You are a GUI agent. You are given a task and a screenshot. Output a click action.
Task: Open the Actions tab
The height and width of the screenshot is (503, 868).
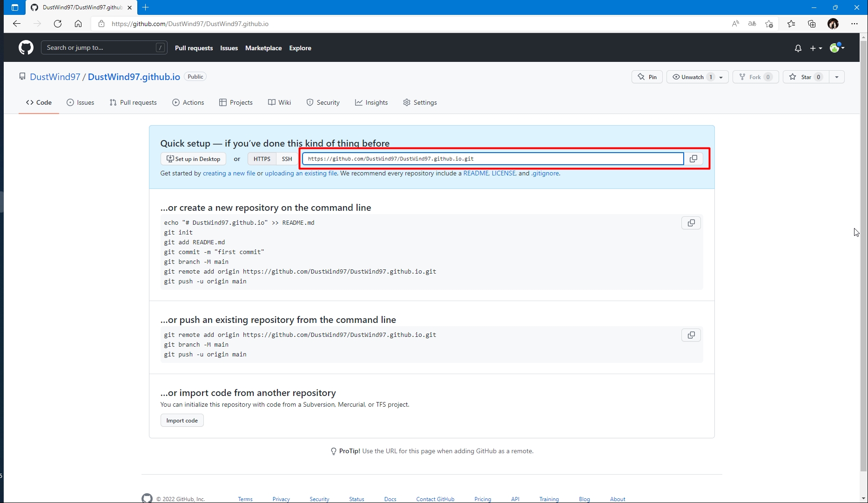pos(188,102)
